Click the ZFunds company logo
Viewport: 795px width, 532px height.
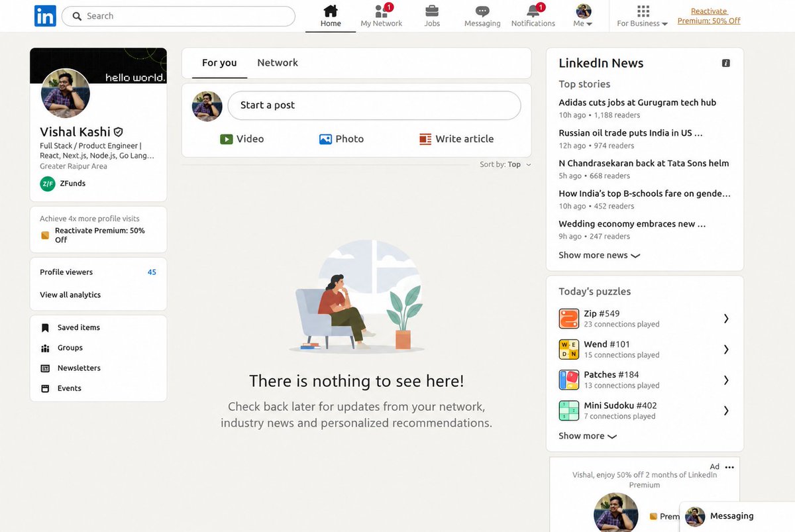pos(48,184)
